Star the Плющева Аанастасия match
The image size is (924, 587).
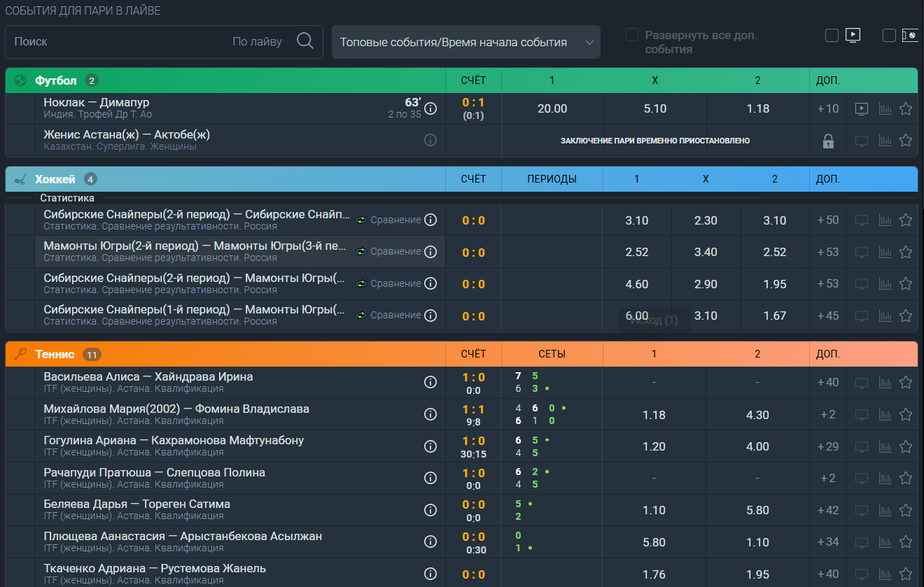click(x=906, y=542)
